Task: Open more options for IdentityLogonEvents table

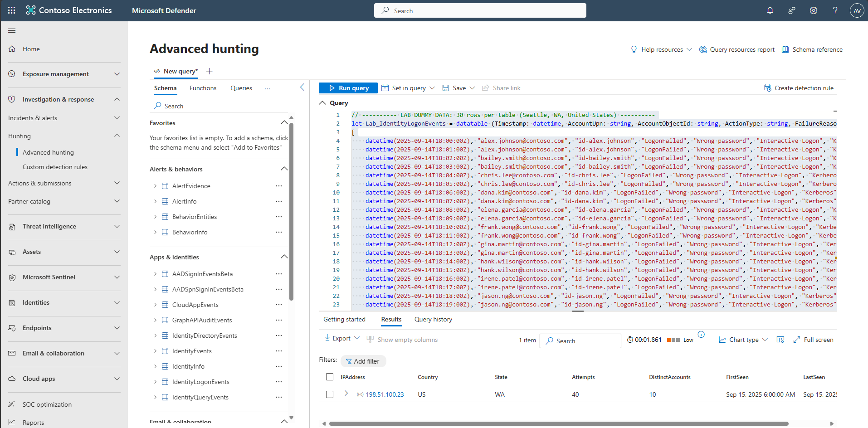Action: (x=279, y=382)
